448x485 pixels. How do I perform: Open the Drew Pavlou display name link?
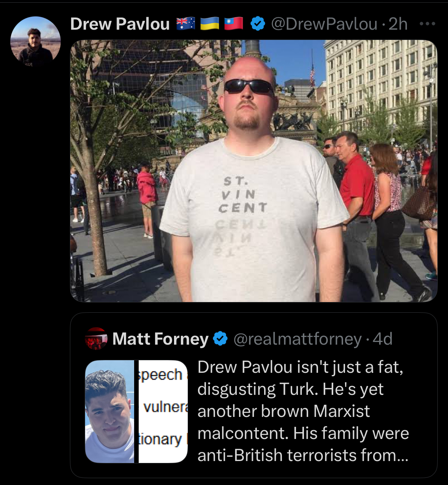pos(120,24)
